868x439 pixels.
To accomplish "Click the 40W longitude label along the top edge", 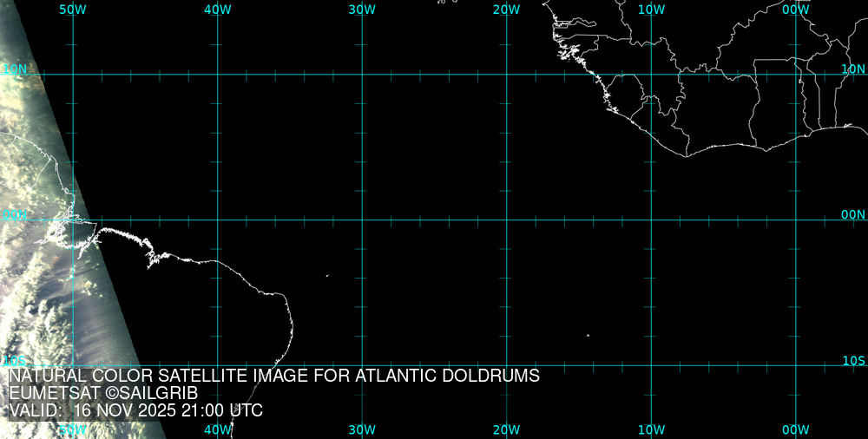I will (217, 10).
